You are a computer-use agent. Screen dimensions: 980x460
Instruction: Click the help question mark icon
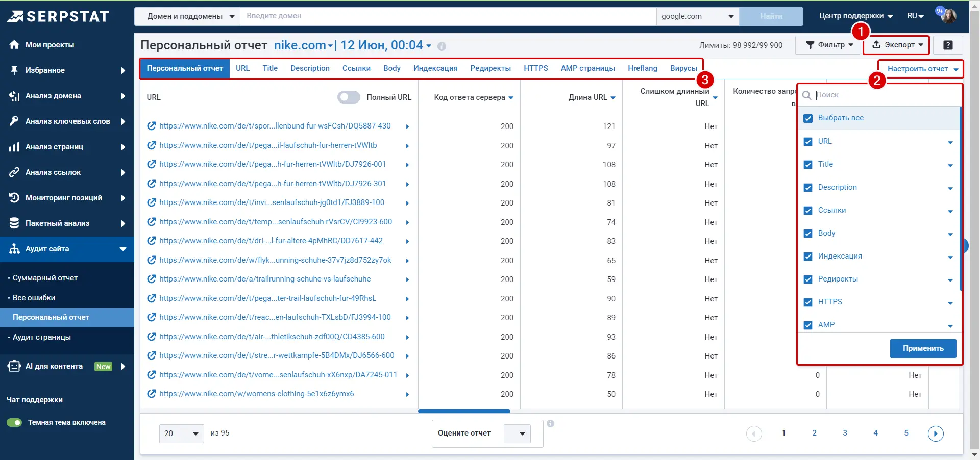coord(947,45)
